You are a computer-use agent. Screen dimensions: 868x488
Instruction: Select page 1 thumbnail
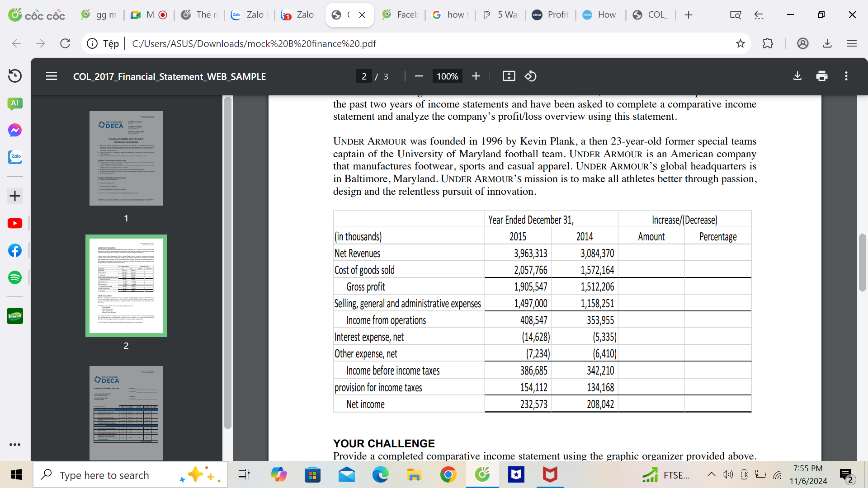pos(126,158)
